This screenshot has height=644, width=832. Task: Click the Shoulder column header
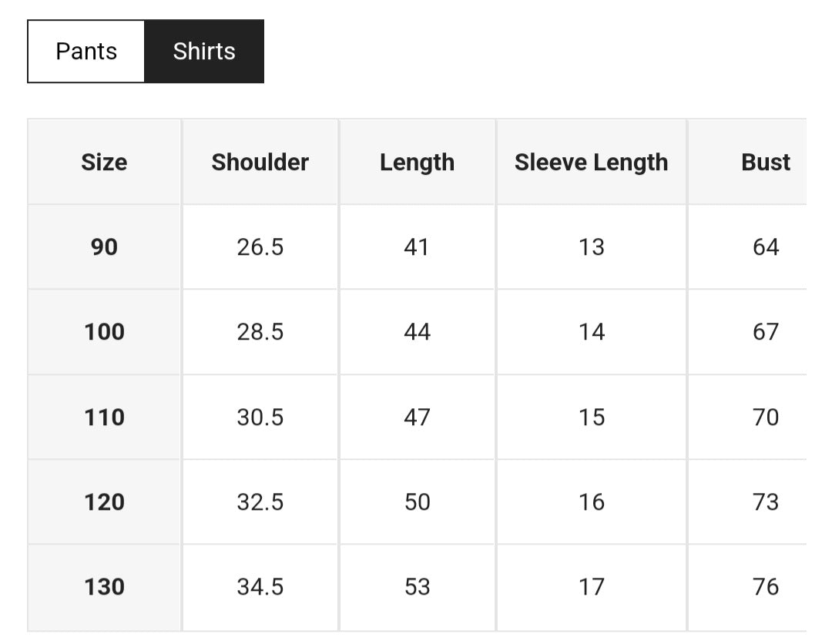[260, 163]
